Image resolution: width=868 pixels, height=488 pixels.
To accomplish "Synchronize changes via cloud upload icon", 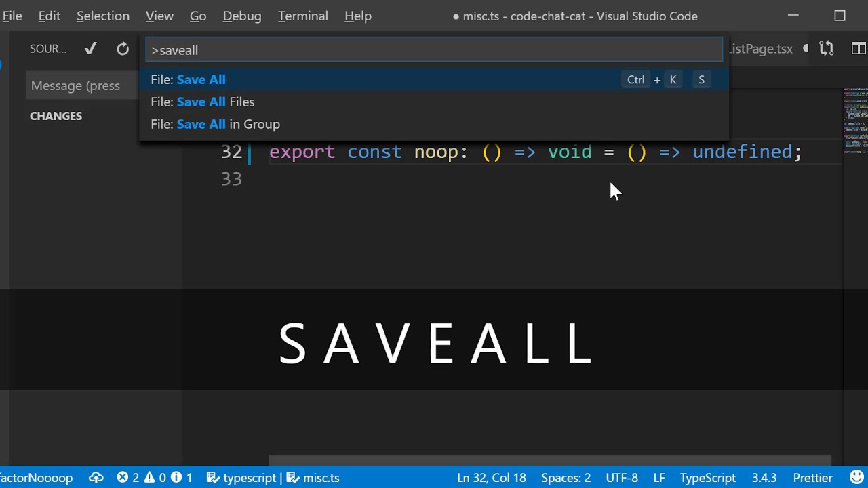I will click(96, 478).
